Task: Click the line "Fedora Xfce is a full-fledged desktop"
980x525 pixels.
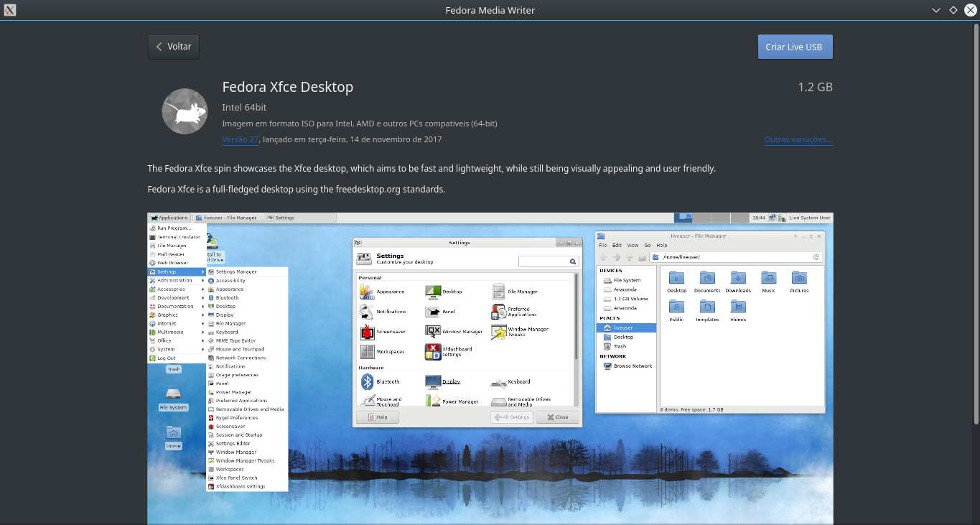Action: [x=297, y=190]
